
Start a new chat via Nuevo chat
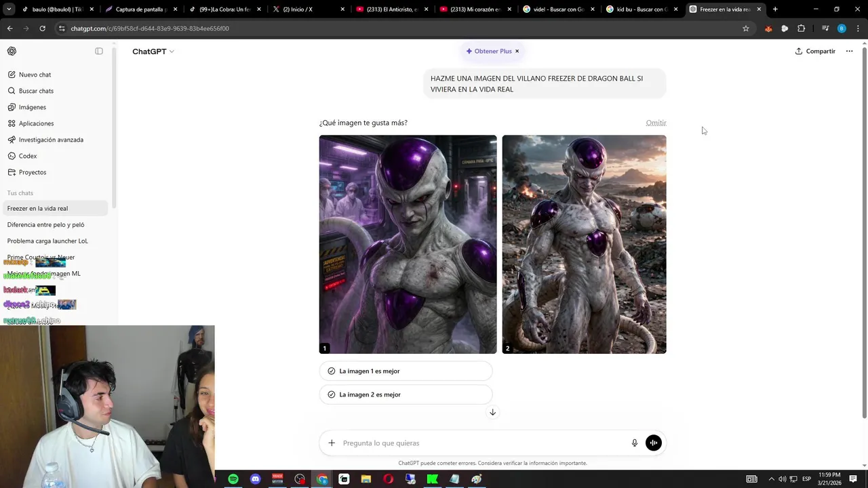(56, 75)
